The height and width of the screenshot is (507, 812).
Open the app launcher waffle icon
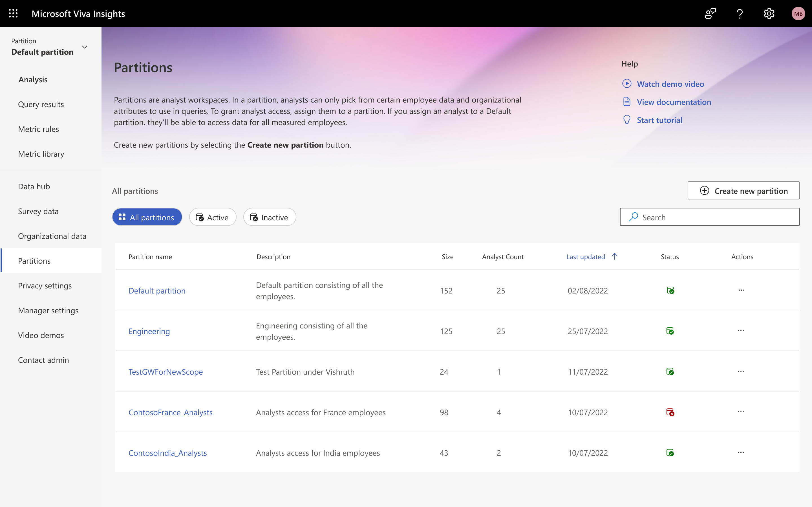click(13, 14)
